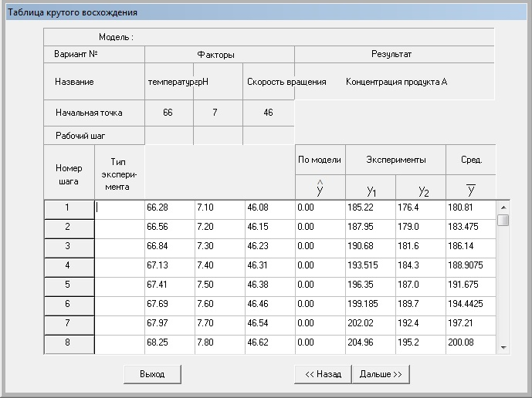Image resolution: width=532 pixels, height=398 pixels.
Task: Click the average cell 188.9075
Action: coord(471,268)
